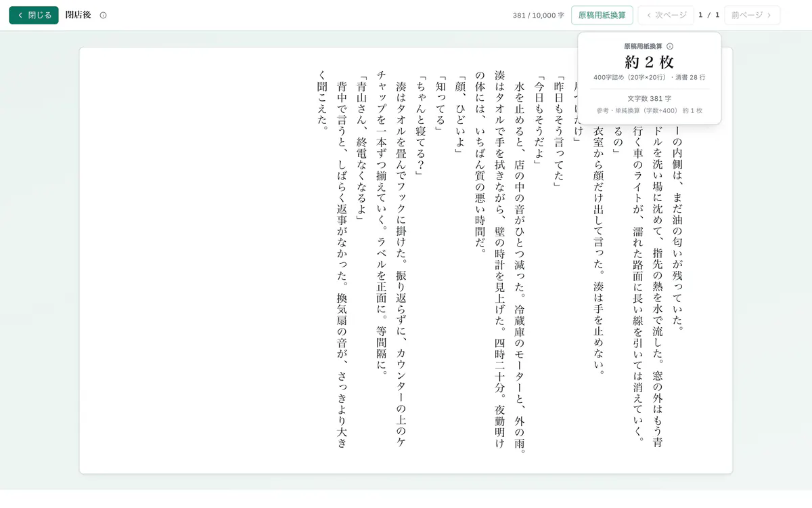Click the line 「青山さん、終電なくなるよ」
Screen dimensions: 812x508
tap(363, 148)
